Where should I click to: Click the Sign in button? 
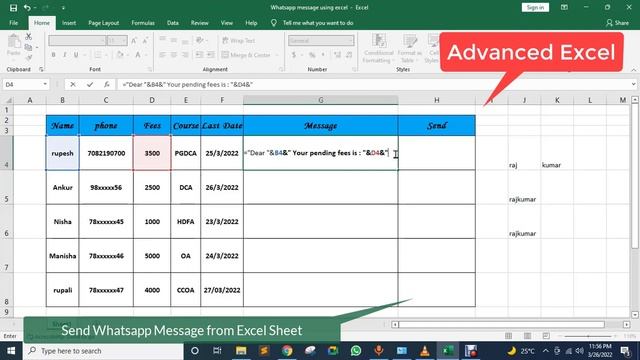pyautogui.click(x=535, y=7)
